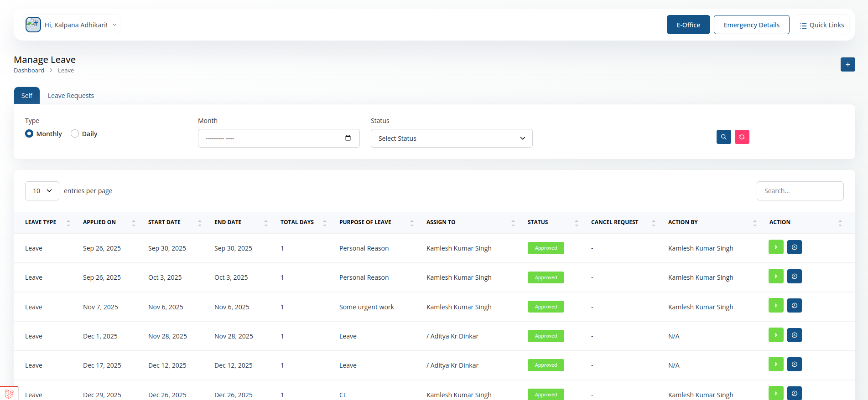
Task: Click 'Oct 3, 2025' start date cell
Action: pos(165,277)
